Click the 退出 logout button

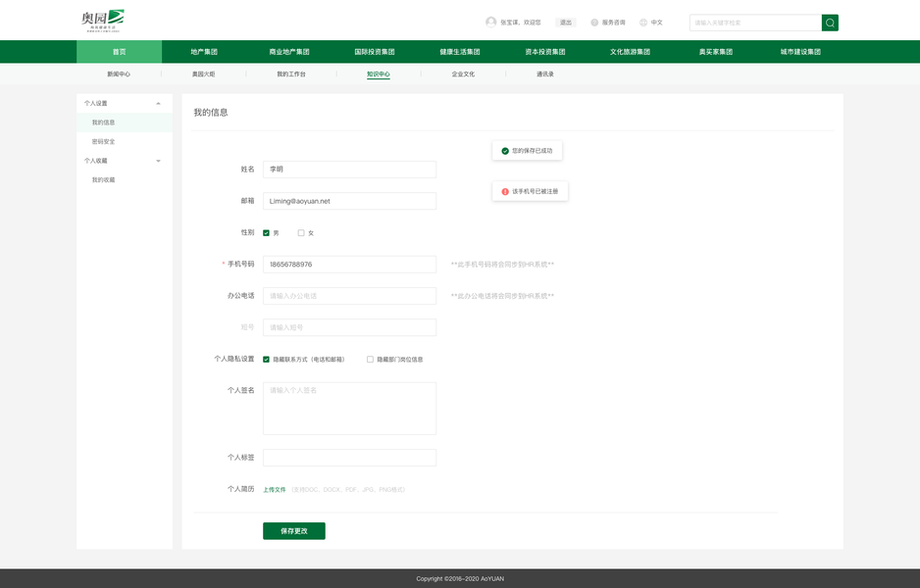[x=566, y=23]
